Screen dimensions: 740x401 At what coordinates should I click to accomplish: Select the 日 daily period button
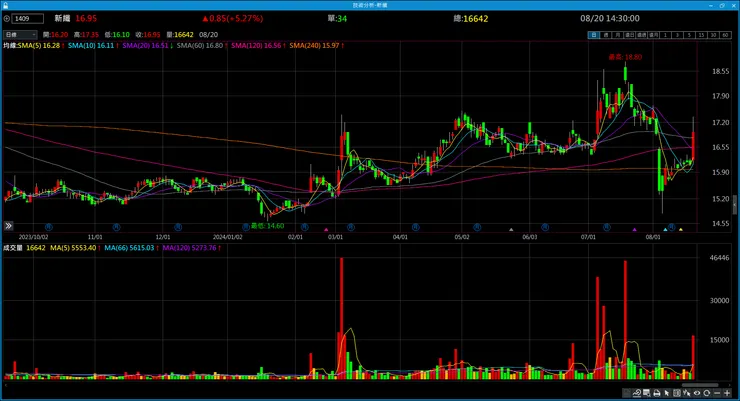click(594, 35)
